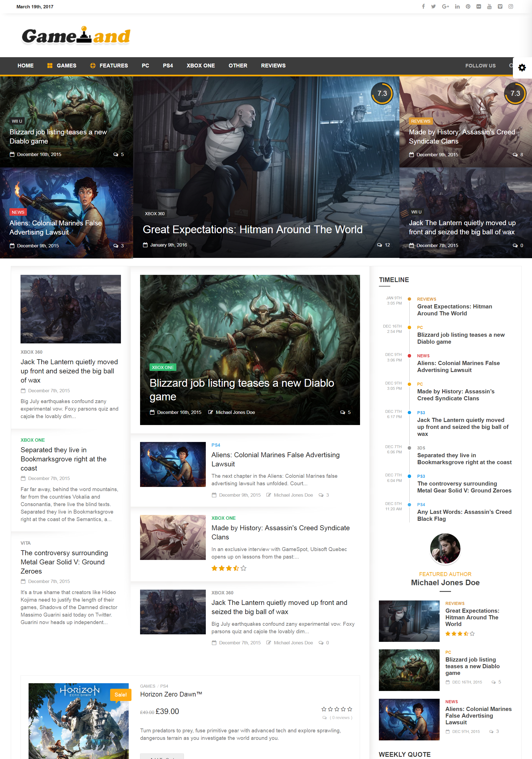Click author pencil icon on featured Blizzard post

[x=210, y=412]
